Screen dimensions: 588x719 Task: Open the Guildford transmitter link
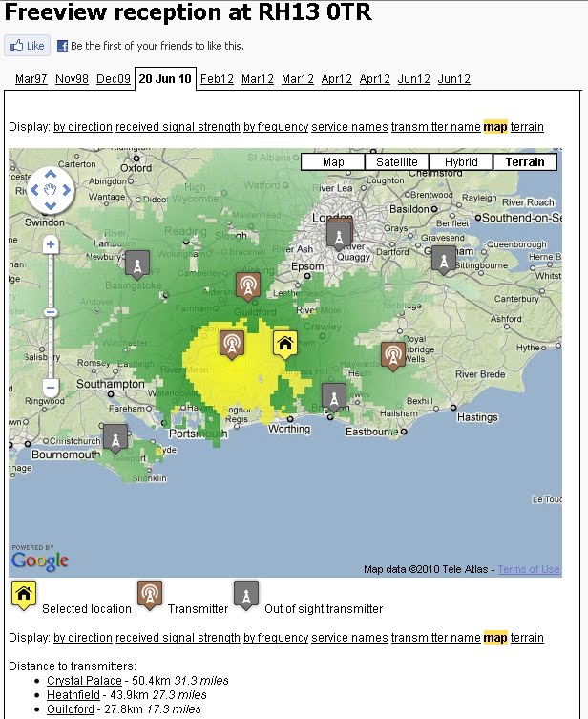point(70,708)
